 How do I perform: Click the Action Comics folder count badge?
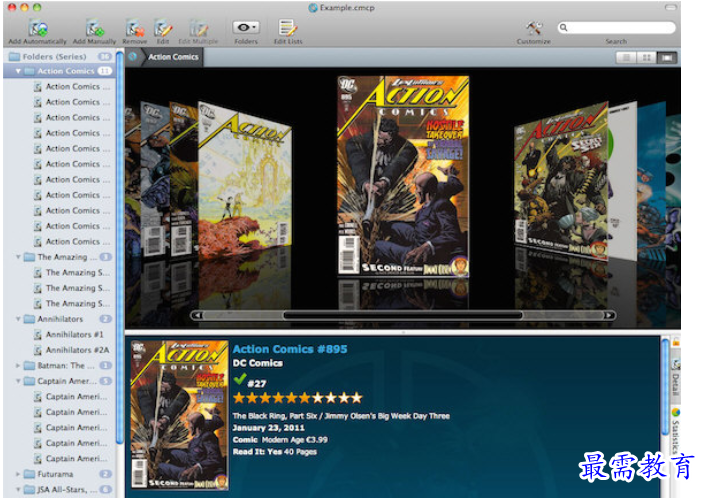pos(105,71)
